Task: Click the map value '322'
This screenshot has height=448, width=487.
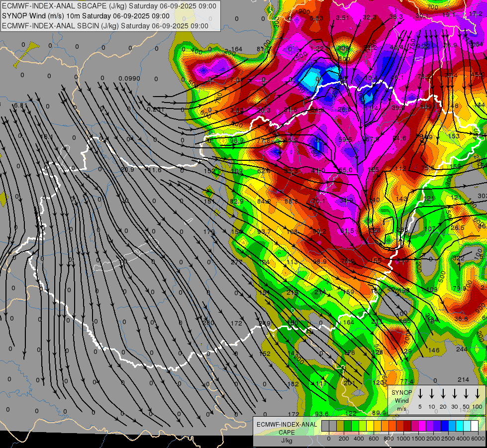Action: tap(459, 258)
